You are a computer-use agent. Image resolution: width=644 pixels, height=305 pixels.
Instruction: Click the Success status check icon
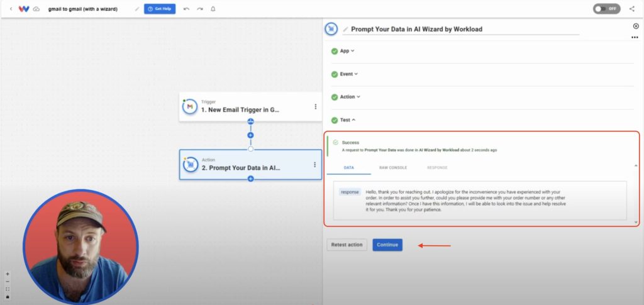(336, 142)
